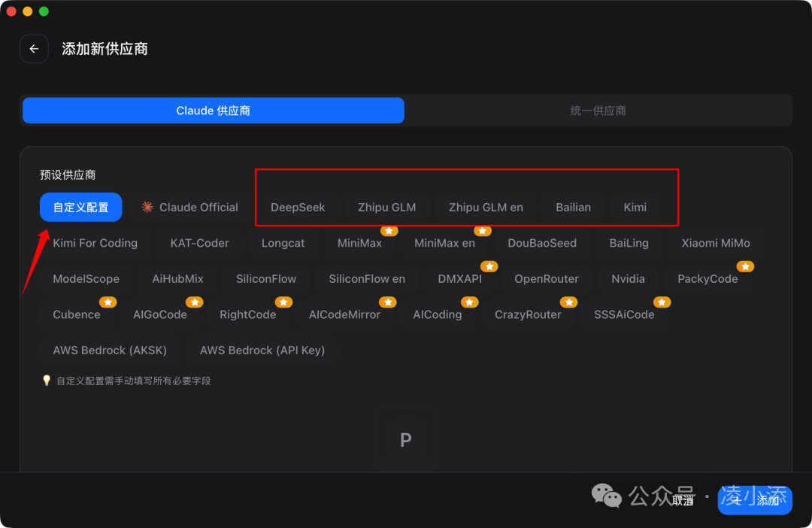Switch to the Claude 供应商 tab
Viewport: 812px width, 528px height.
pos(213,110)
